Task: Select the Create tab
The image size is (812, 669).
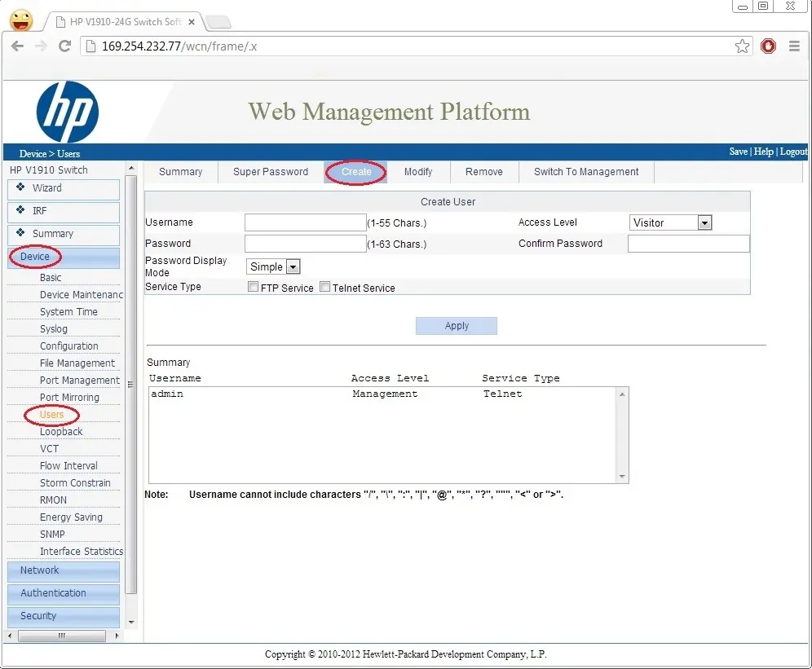Action: tap(356, 172)
